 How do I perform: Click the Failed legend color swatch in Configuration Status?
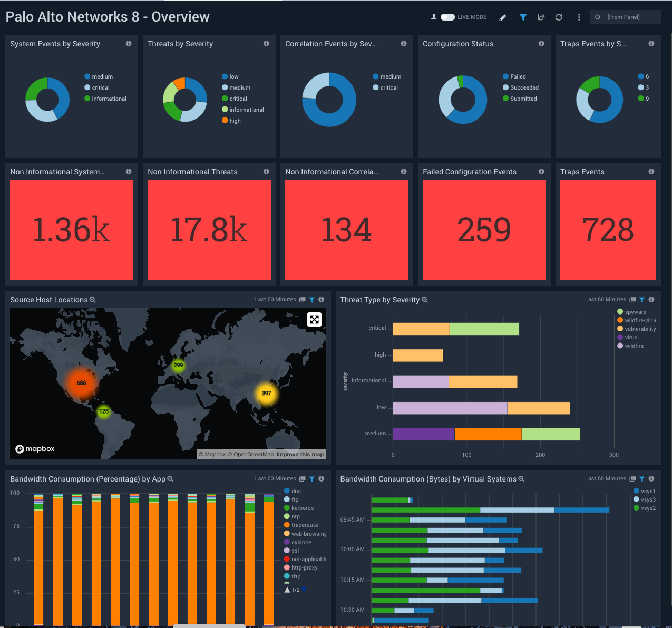[x=506, y=76]
